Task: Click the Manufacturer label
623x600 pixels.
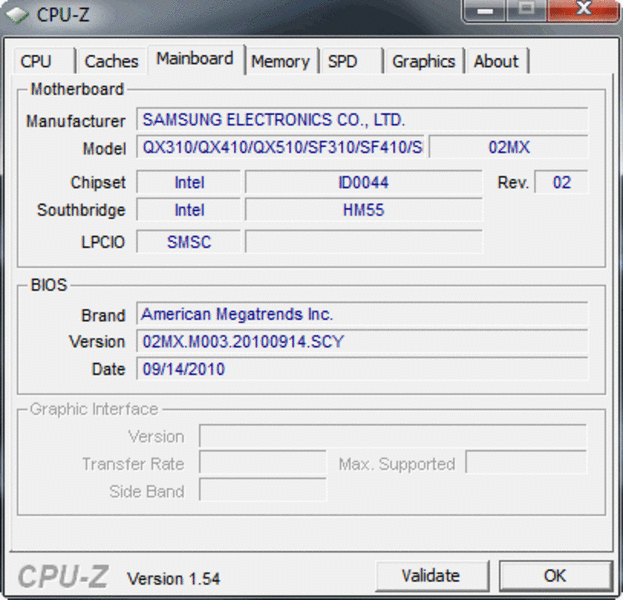Action: click(76, 121)
